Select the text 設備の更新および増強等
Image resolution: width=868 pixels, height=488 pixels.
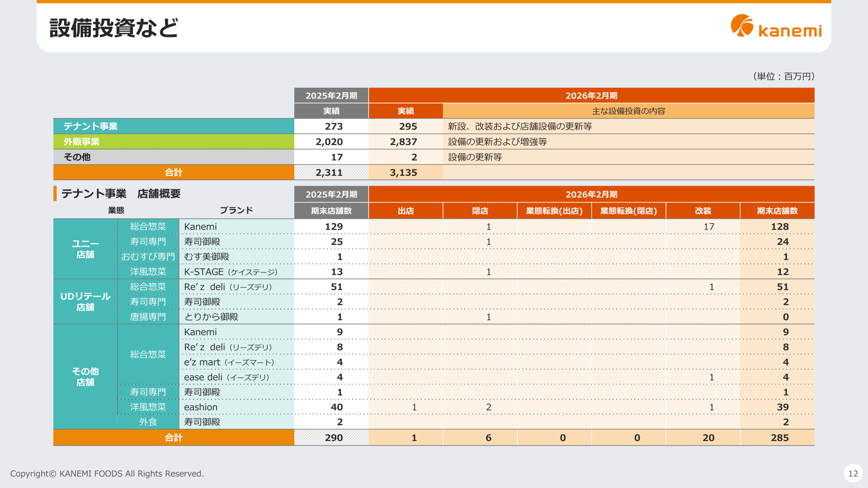(497, 142)
